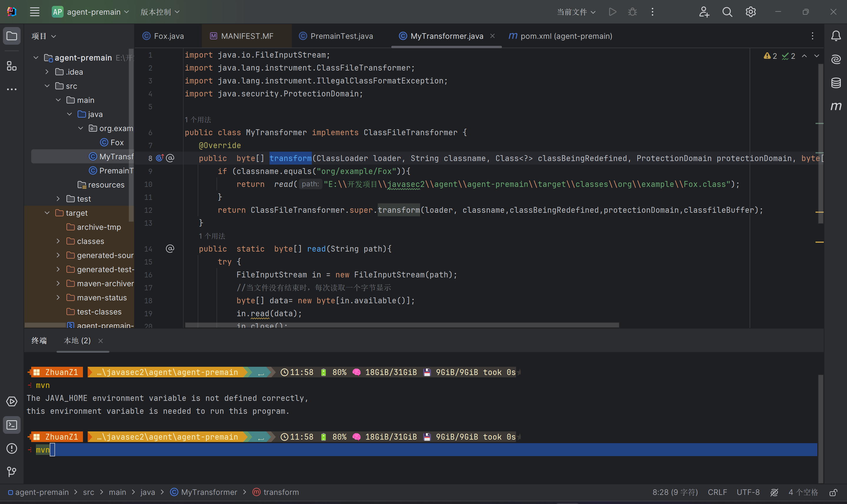The height and width of the screenshot is (504, 847).
Task: Open the Database tool window
Action: 836,83
